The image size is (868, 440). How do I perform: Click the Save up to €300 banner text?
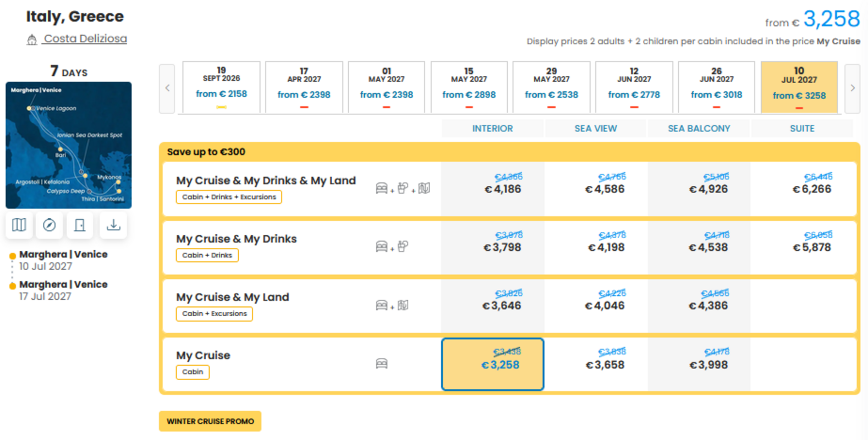(x=206, y=152)
